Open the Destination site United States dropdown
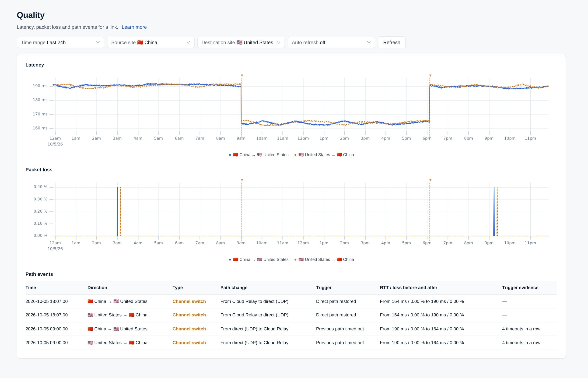 coord(241,42)
